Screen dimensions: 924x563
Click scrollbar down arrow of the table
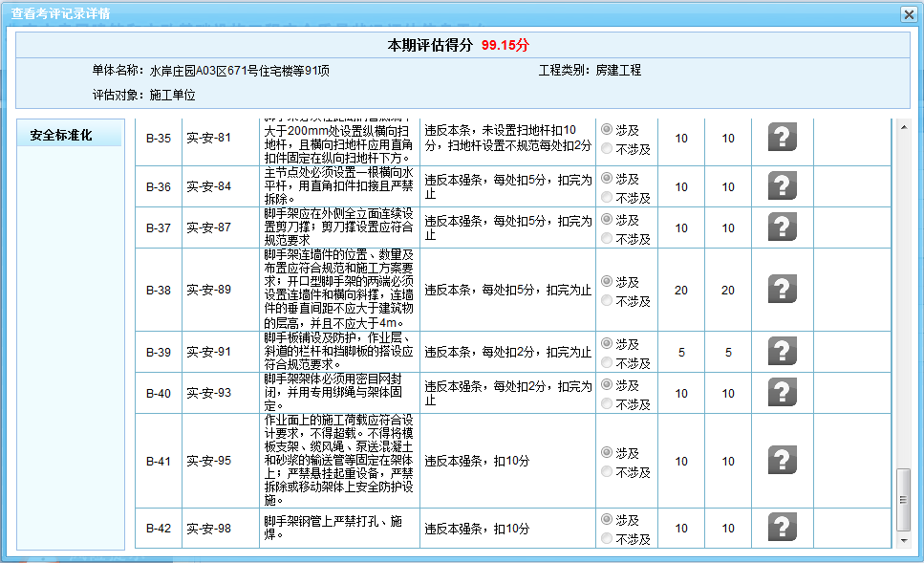point(903,540)
